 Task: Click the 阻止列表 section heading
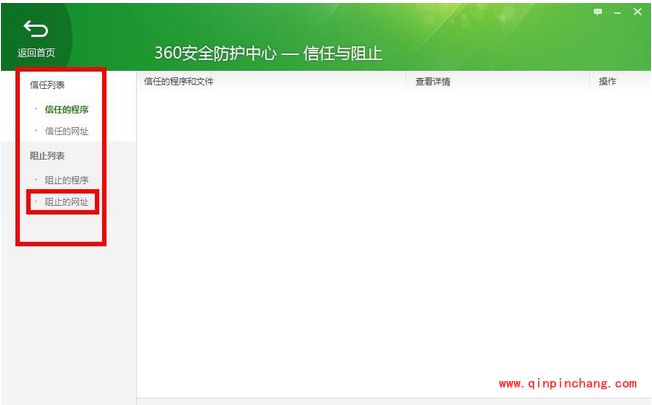point(47,156)
